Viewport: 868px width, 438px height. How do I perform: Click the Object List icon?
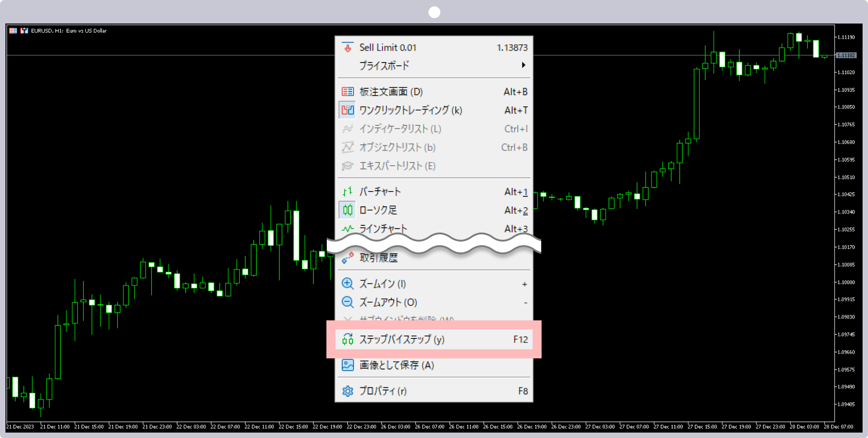click(348, 148)
